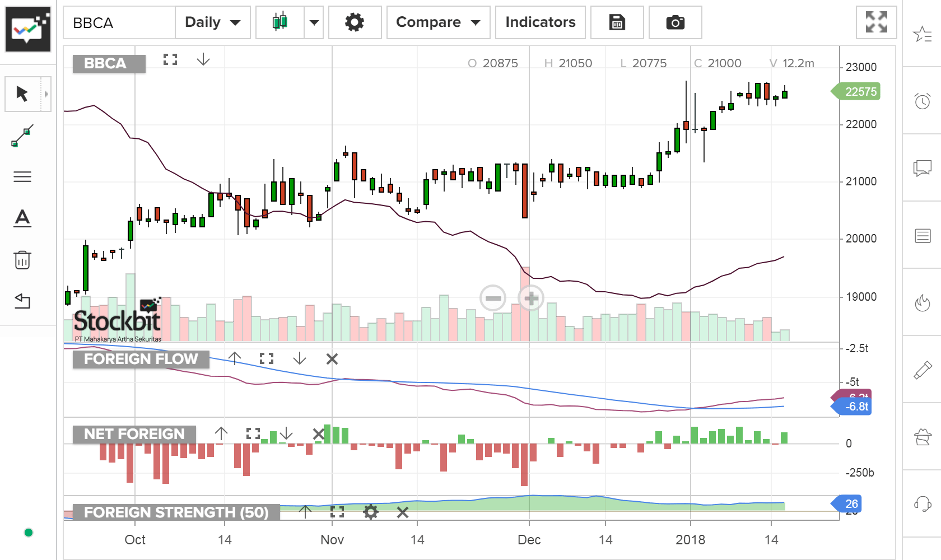Open the Compare menu

pos(437,22)
